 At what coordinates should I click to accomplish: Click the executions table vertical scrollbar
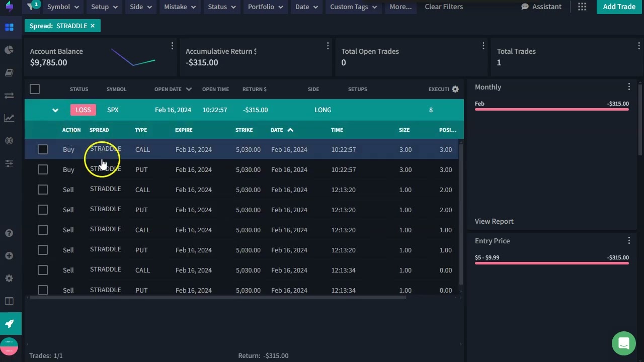[461, 214]
